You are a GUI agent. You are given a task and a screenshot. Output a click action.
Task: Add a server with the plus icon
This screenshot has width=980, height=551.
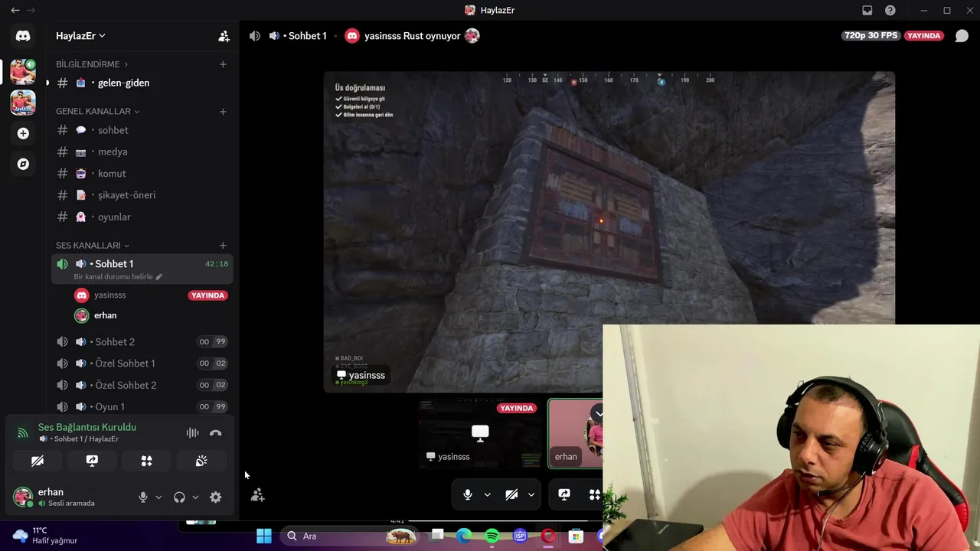pos(23,133)
